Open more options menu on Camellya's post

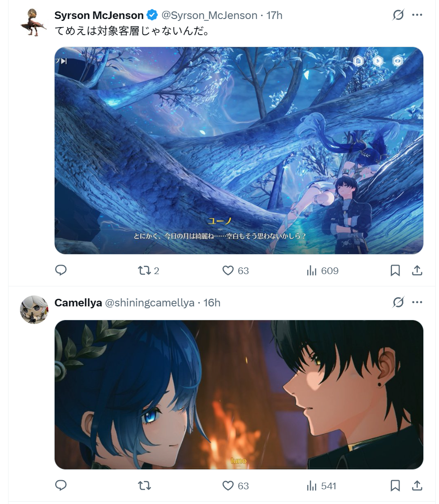417,302
